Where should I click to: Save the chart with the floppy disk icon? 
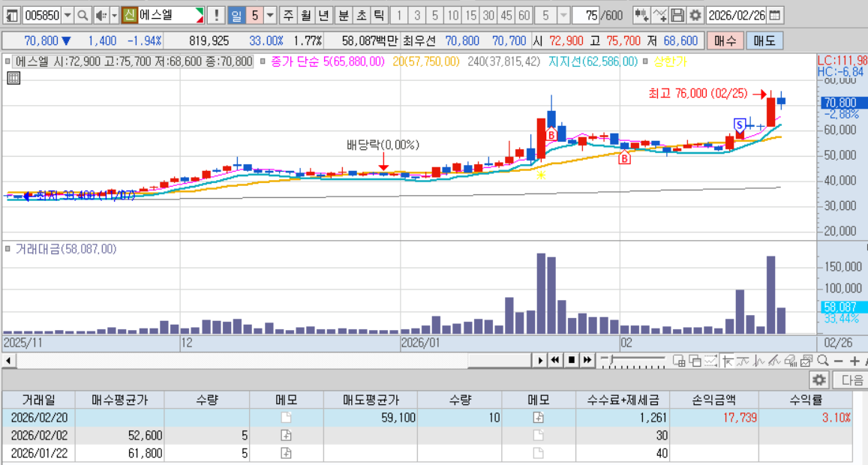click(x=677, y=16)
